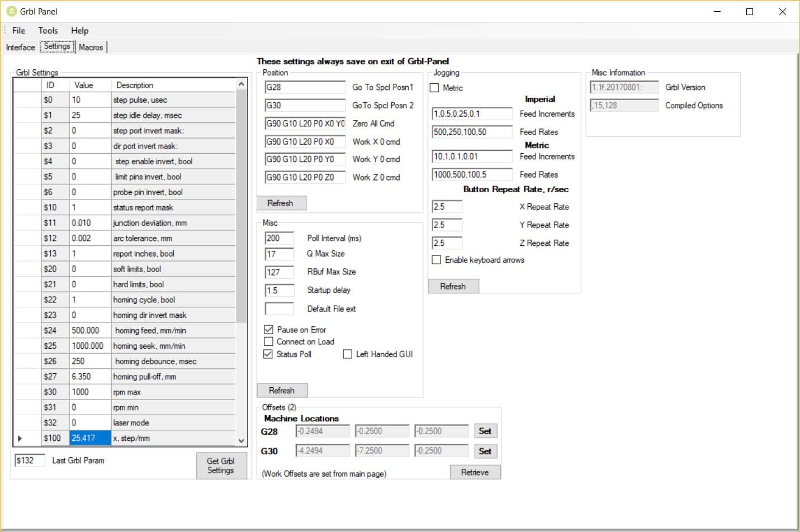The image size is (800, 532).
Task: Switch to the Interface tab
Action: click(x=20, y=47)
